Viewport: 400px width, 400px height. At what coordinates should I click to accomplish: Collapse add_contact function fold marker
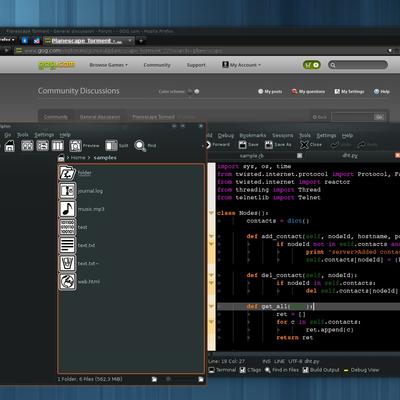(x=211, y=236)
